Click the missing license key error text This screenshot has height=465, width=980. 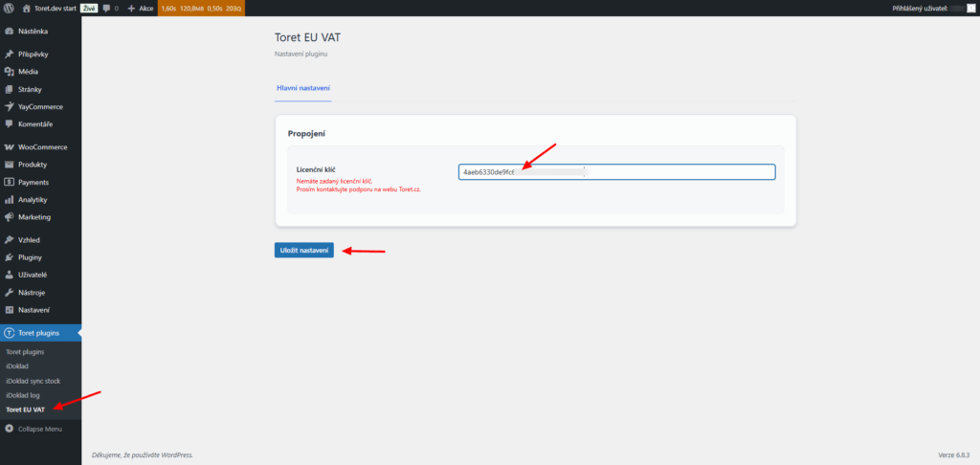click(334, 181)
